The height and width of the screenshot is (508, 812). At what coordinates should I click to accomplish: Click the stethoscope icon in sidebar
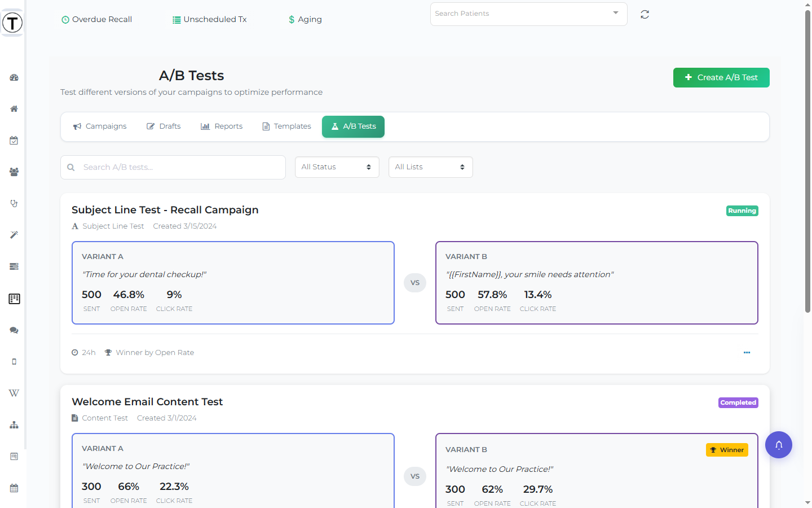14,204
